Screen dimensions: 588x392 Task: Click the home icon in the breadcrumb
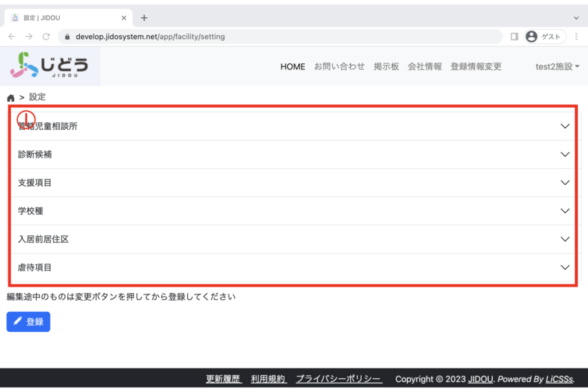(x=10, y=98)
